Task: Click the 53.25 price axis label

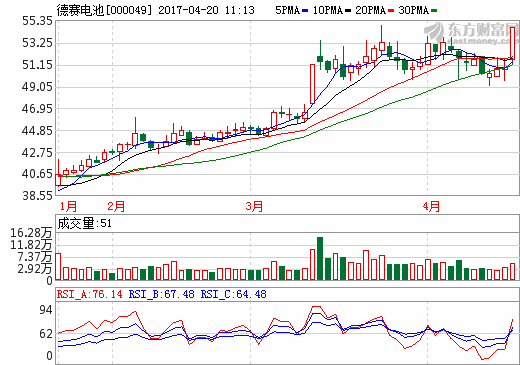Action: click(37, 43)
